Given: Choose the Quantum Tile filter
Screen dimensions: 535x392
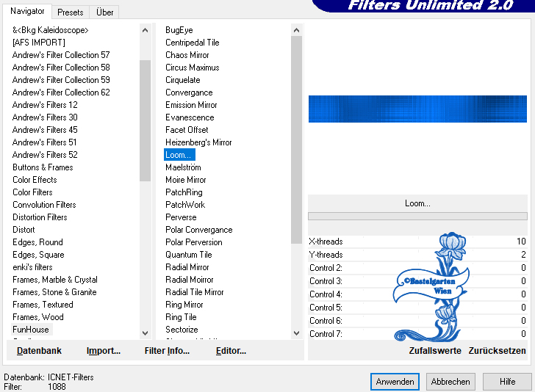Looking at the screenshot, I should coord(189,255).
